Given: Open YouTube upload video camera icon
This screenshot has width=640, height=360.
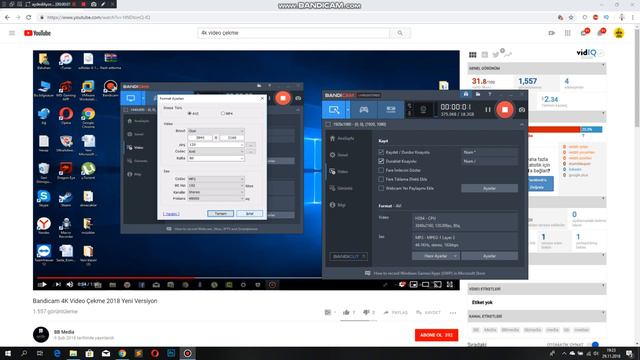Looking at the screenshot, I should click(551, 33).
